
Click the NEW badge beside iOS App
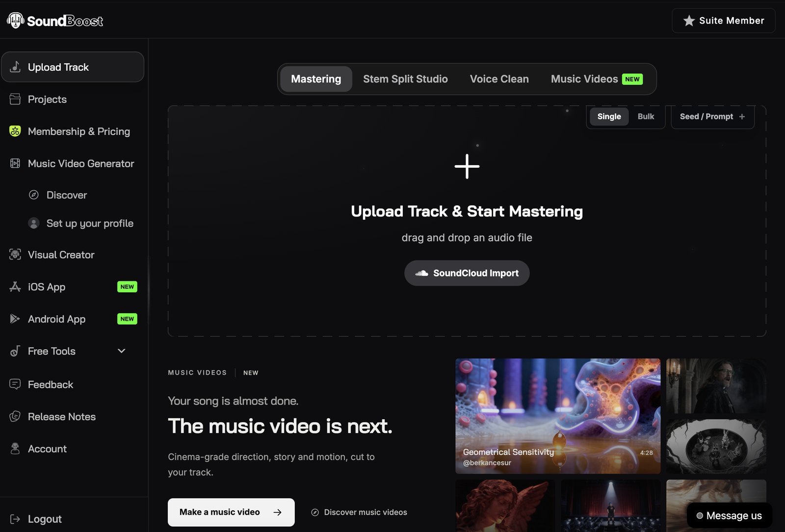click(127, 287)
